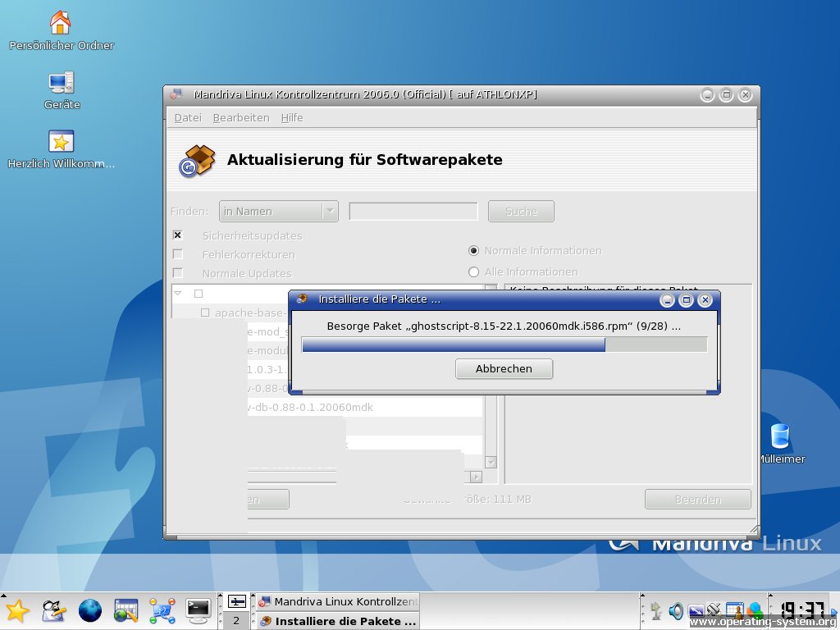Click the package list scroll-right arrow

pos(476,477)
